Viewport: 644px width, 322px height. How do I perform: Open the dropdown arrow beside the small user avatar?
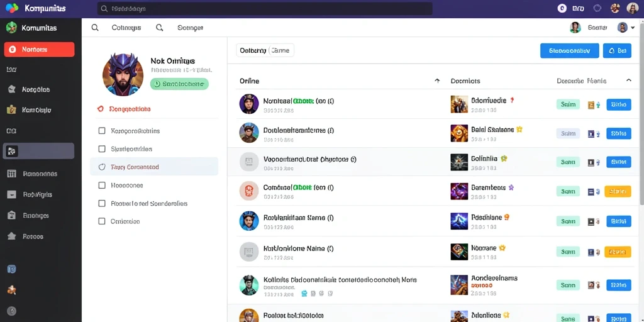click(633, 28)
